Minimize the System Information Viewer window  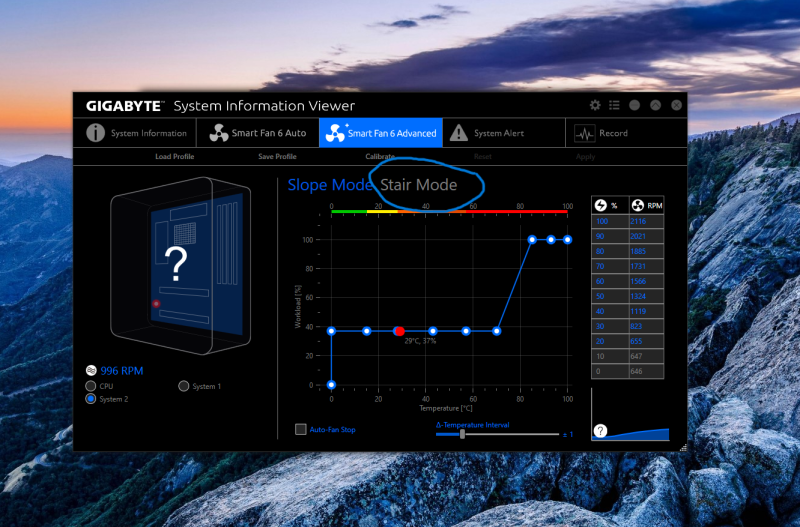coord(635,105)
